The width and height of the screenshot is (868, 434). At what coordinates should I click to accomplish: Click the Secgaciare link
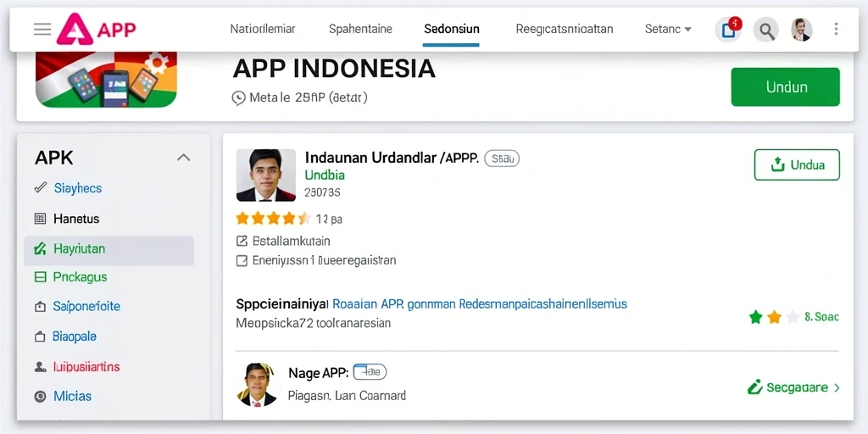[x=797, y=387]
